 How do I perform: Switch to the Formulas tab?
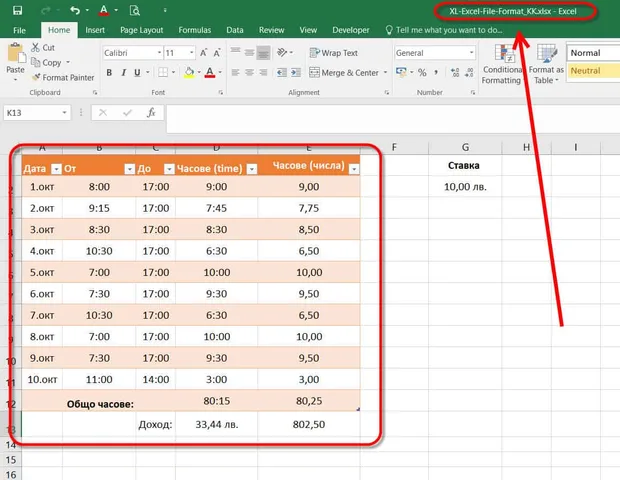click(x=195, y=30)
